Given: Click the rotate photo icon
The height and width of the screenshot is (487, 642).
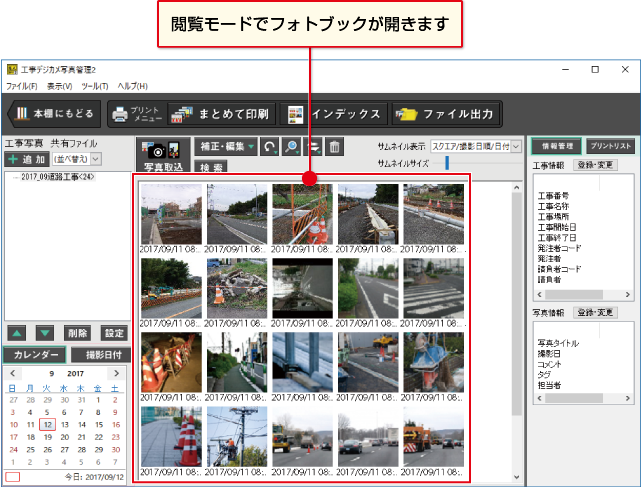Looking at the screenshot, I should (x=270, y=147).
